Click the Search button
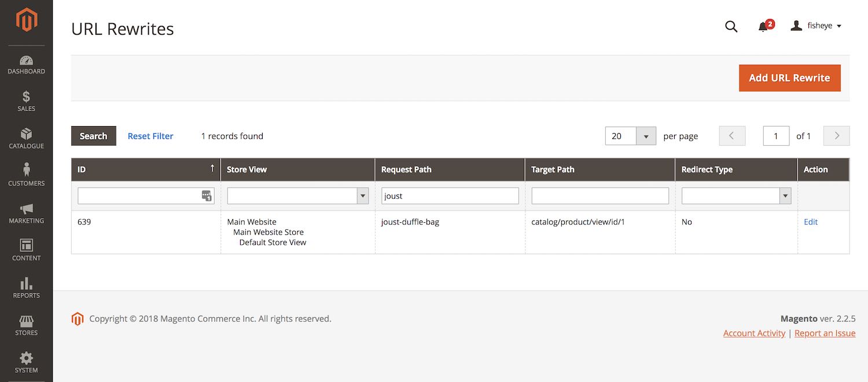868x382 pixels. (x=94, y=136)
